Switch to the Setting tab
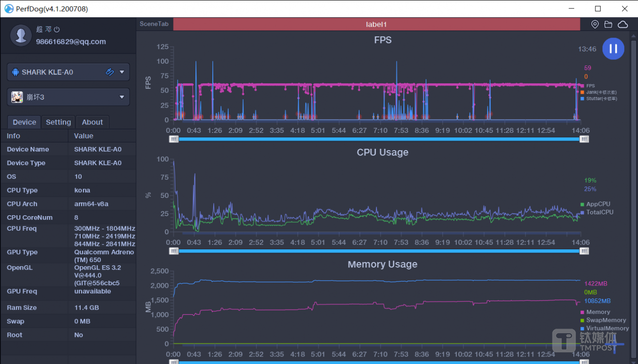This screenshot has width=638, height=364. (58, 122)
